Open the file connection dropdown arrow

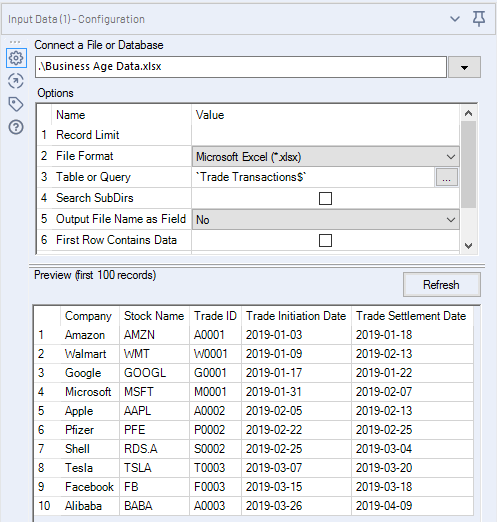coord(464,67)
